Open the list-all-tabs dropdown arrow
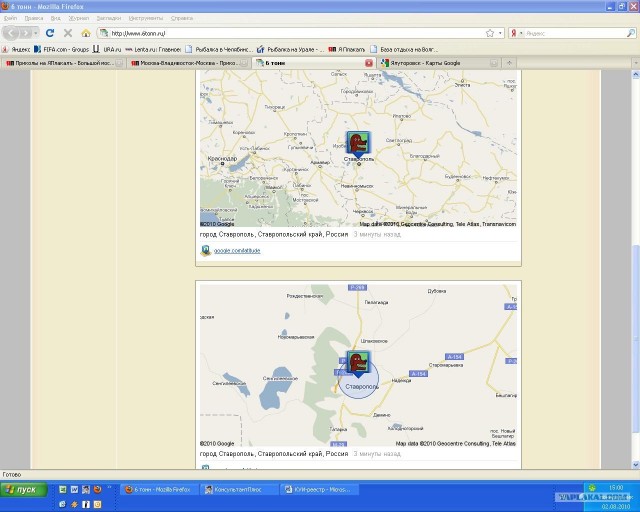 pos(636,63)
